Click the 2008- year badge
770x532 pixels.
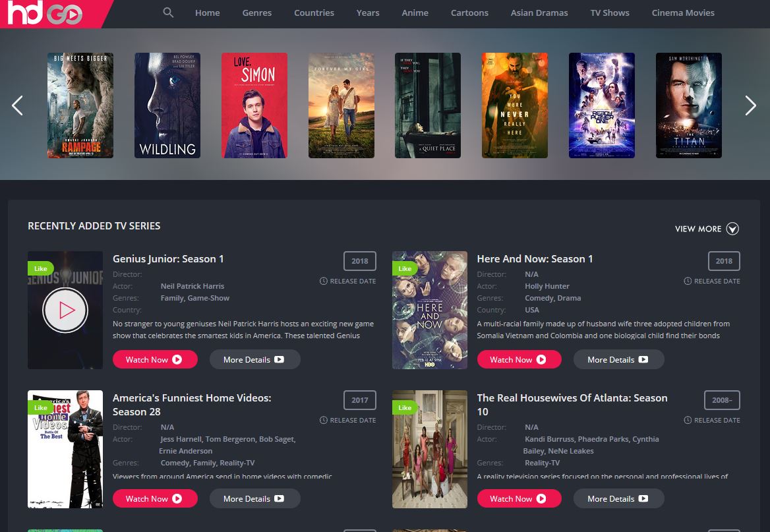[723, 400]
